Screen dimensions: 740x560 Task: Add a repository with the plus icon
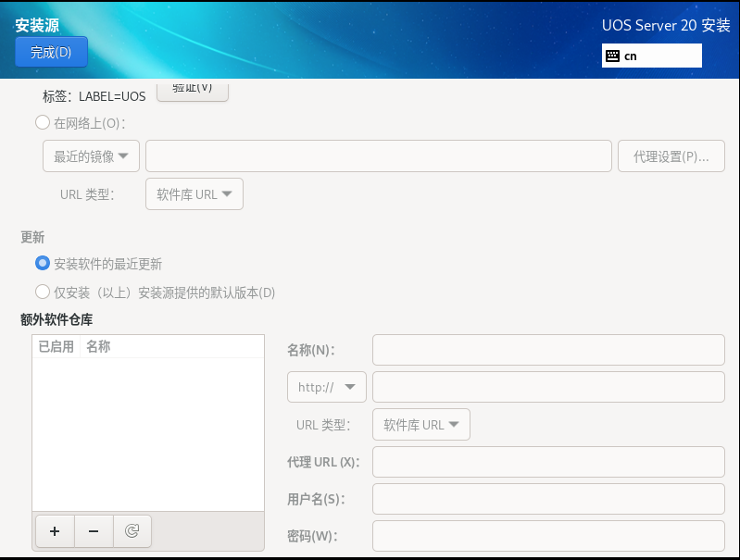pos(55,531)
